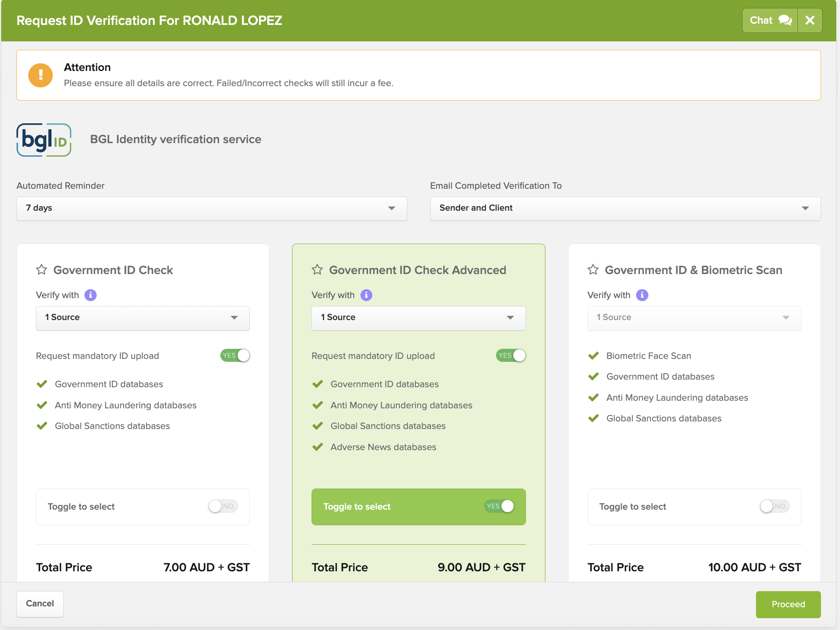This screenshot has height=630, width=840.
Task: Open the Chat support button
Action: pos(770,20)
